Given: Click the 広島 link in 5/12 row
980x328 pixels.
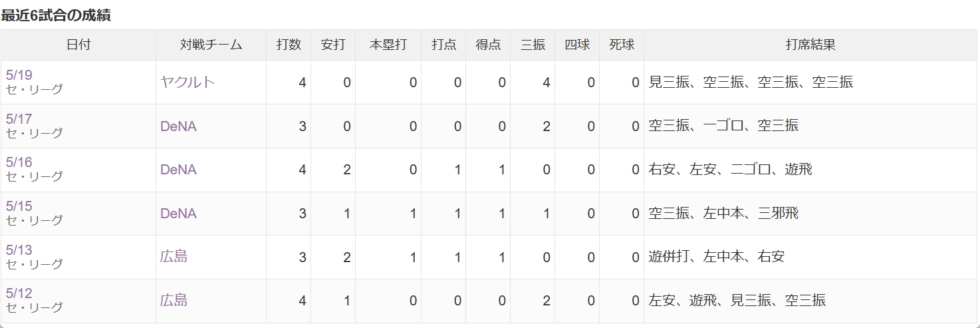Looking at the screenshot, I should [174, 300].
